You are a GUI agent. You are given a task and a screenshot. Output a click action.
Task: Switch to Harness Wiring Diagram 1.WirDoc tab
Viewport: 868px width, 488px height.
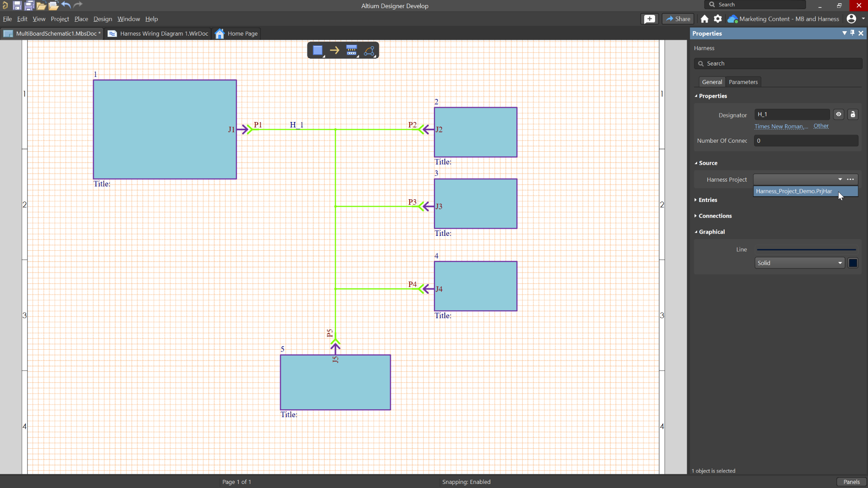click(x=158, y=33)
